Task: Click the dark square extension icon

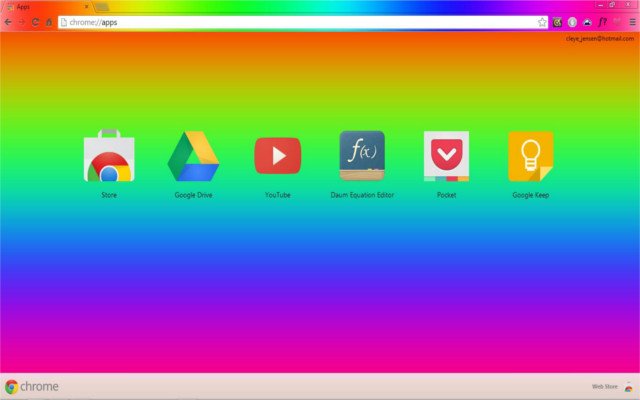Action: click(557, 22)
